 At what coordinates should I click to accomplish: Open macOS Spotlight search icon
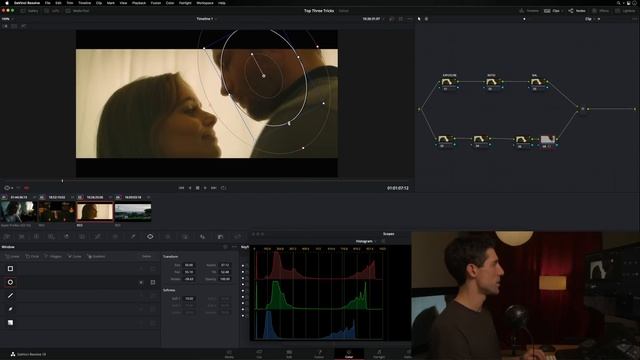[618, 3]
